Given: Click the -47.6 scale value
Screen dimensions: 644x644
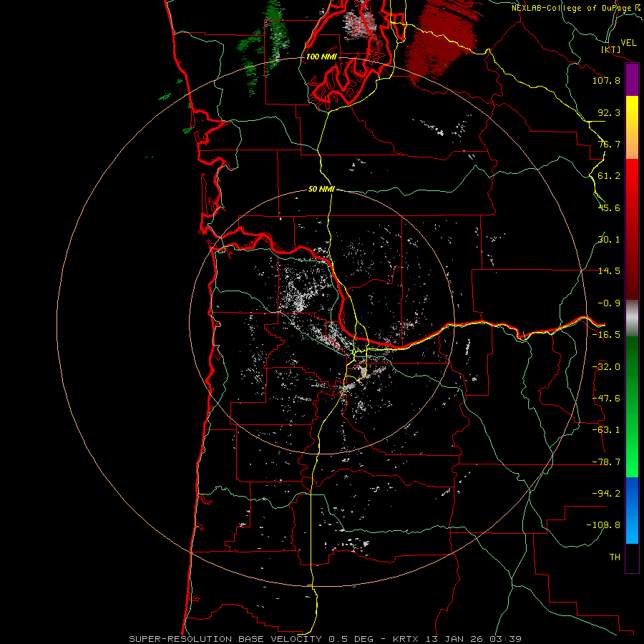Looking at the screenshot, I should [x=606, y=399].
